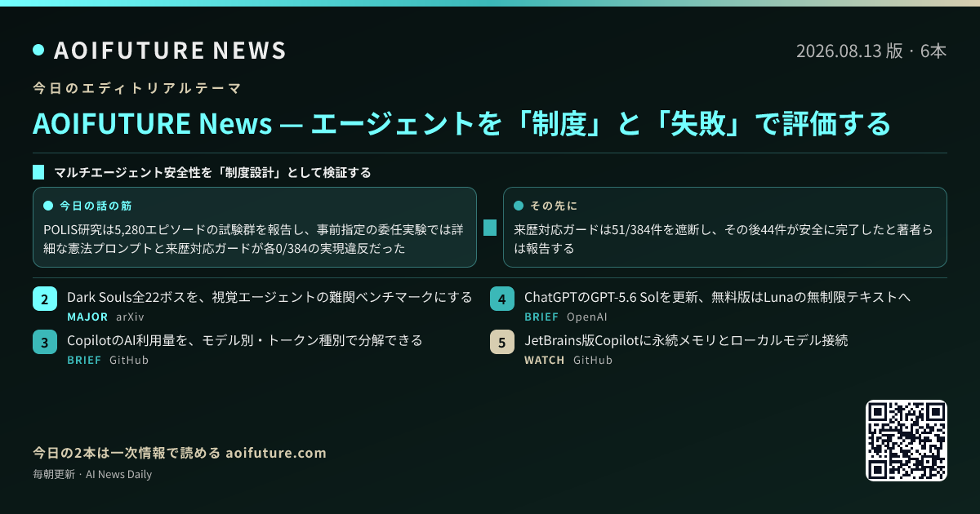Click the 毎朝更新・AI News Daily footer text
980x514 pixels.
[92, 474]
